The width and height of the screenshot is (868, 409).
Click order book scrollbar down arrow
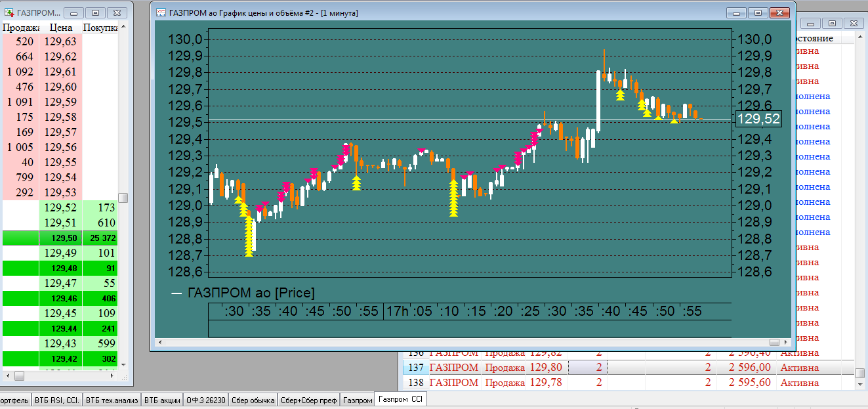point(123,364)
